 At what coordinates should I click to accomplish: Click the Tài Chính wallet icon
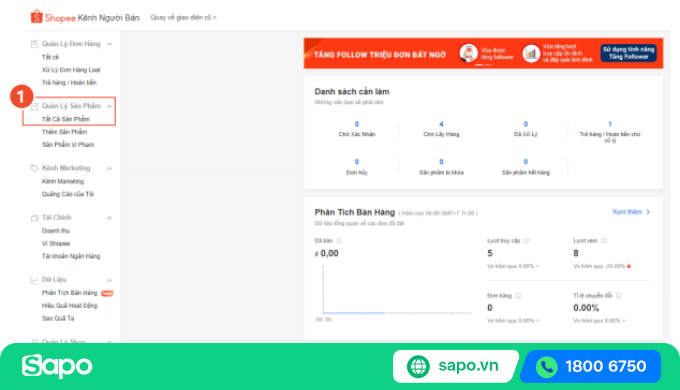pyautogui.click(x=34, y=218)
